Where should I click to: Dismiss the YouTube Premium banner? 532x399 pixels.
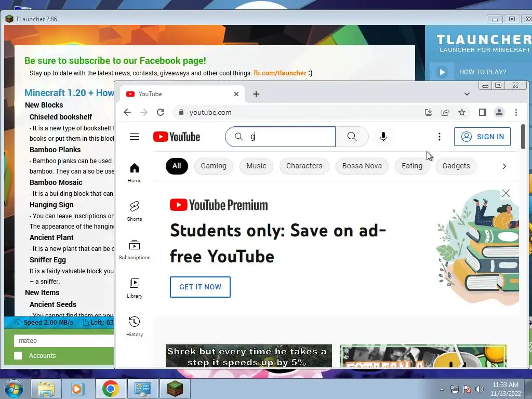506,193
